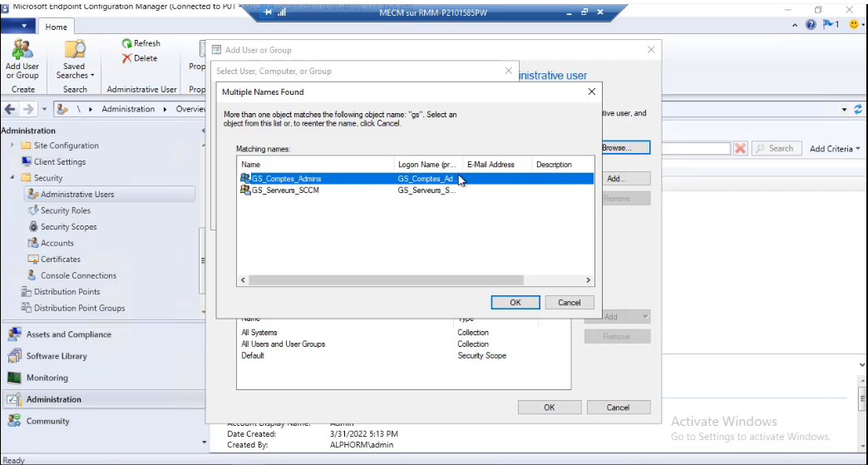Screen dimensions: 868x465
Task: Sort by the Logon Name column header
Action: [x=427, y=165]
